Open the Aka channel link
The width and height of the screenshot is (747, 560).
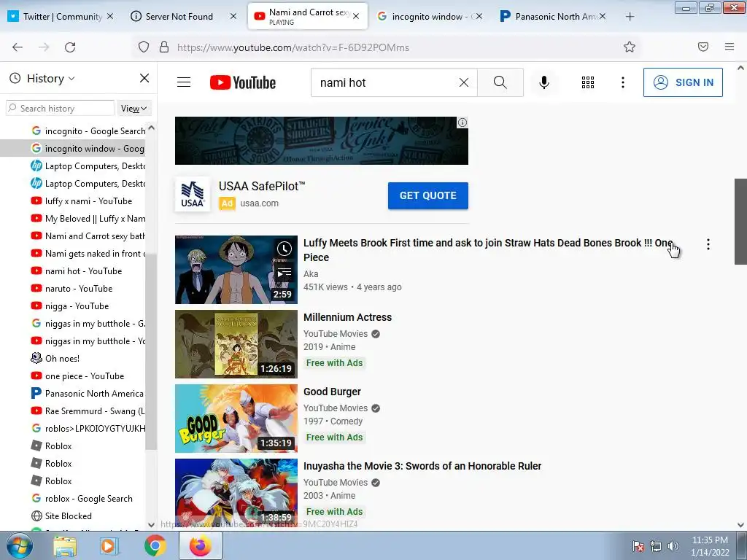[311, 274]
